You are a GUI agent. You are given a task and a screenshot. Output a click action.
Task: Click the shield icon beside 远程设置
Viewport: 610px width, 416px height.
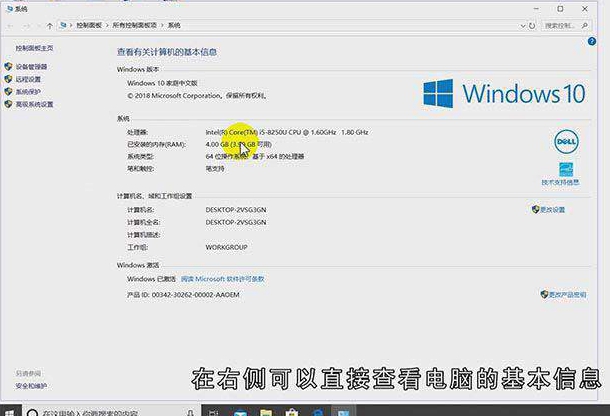8,79
